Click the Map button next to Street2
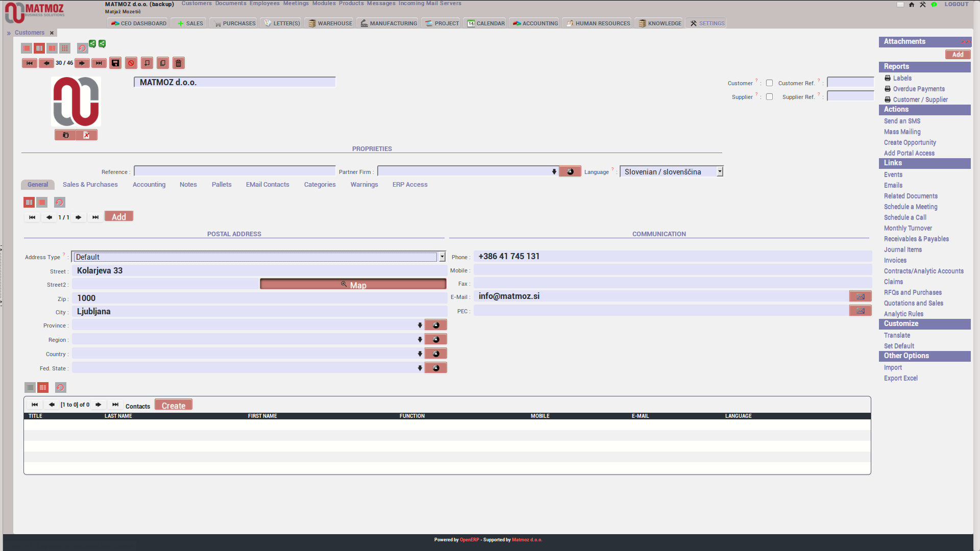Viewport: 980px width, 551px height. pos(353,285)
